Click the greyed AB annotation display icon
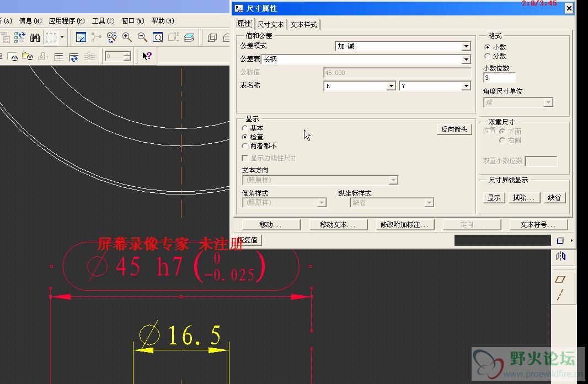This screenshot has width=588, height=384. 174,37
